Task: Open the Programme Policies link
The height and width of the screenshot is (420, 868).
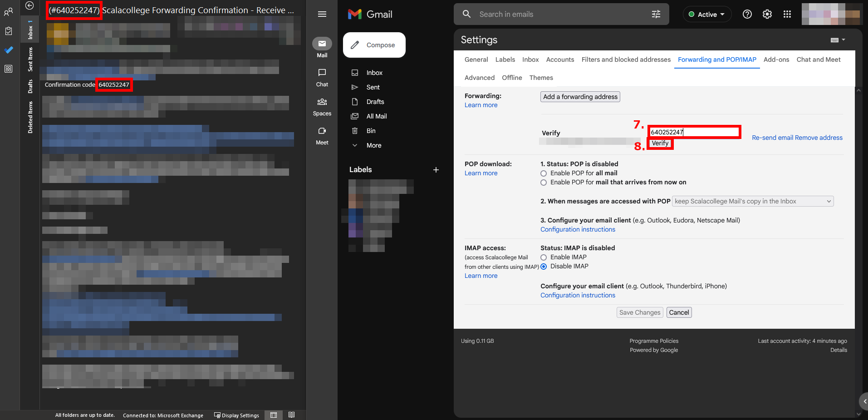Action: (654, 341)
